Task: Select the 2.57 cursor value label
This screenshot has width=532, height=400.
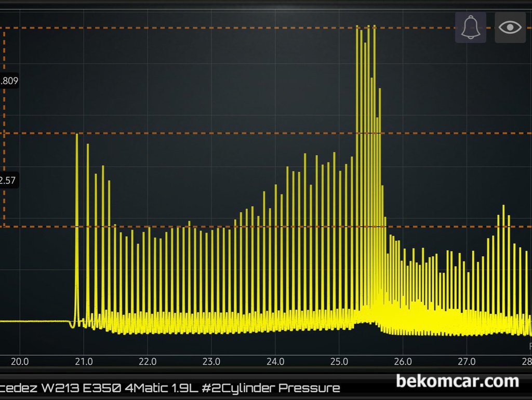Action: click(x=9, y=181)
